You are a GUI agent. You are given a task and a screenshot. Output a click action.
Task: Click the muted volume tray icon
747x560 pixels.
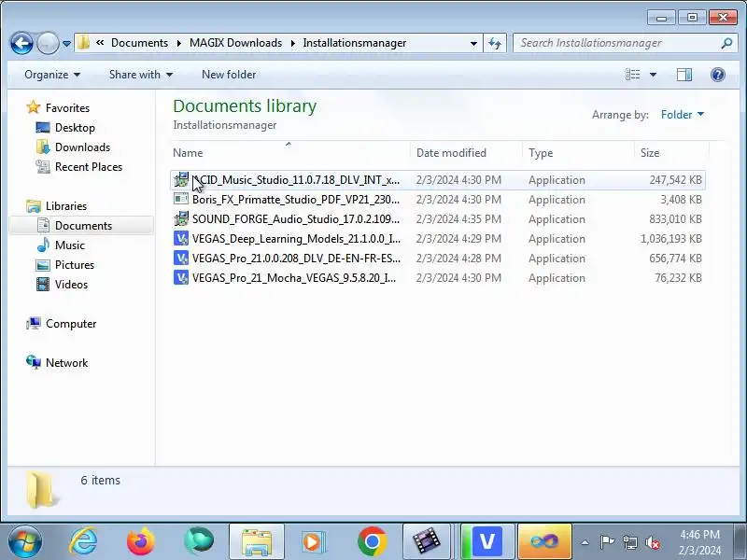[x=652, y=542]
